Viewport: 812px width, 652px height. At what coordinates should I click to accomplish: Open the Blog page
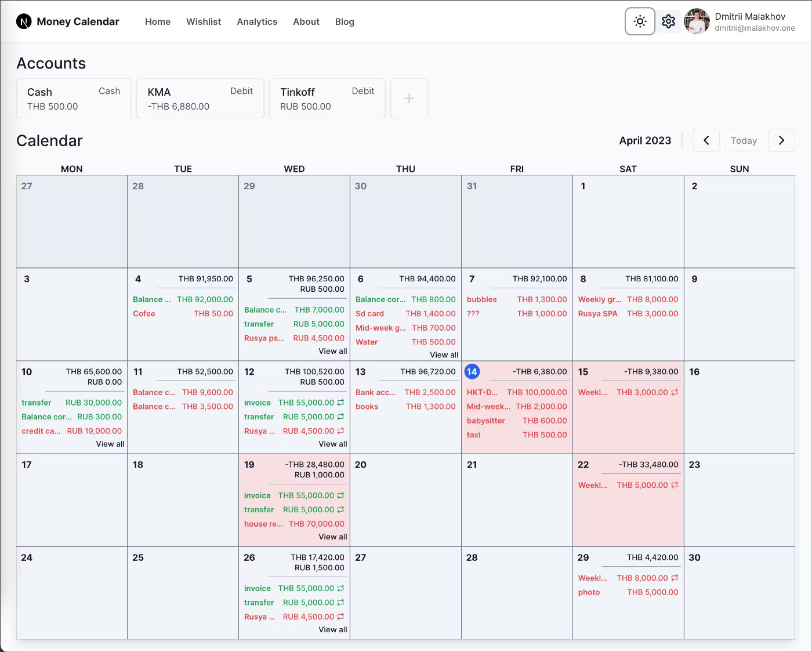345,21
